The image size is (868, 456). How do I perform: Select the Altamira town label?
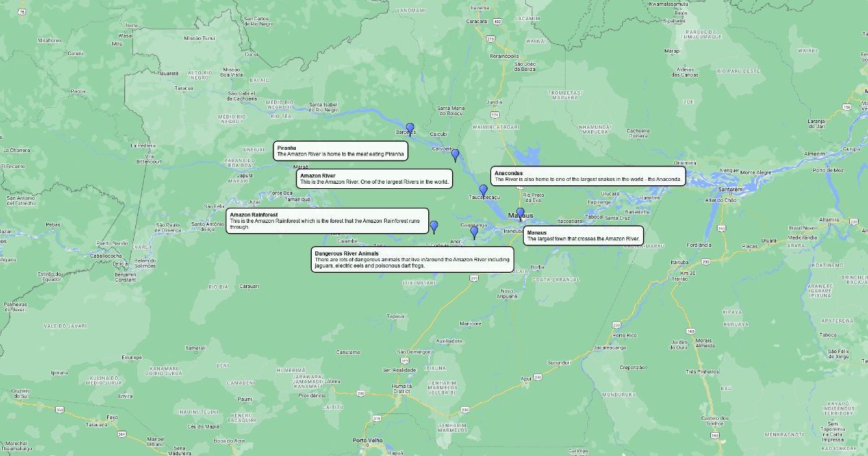(x=829, y=219)
